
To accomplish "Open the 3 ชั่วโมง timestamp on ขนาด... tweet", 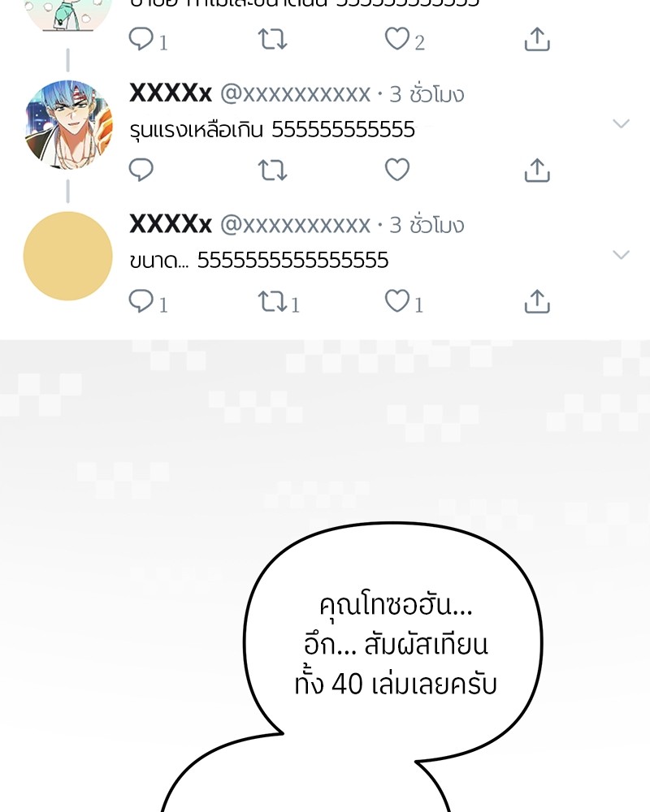I will [x=427, y=225].
